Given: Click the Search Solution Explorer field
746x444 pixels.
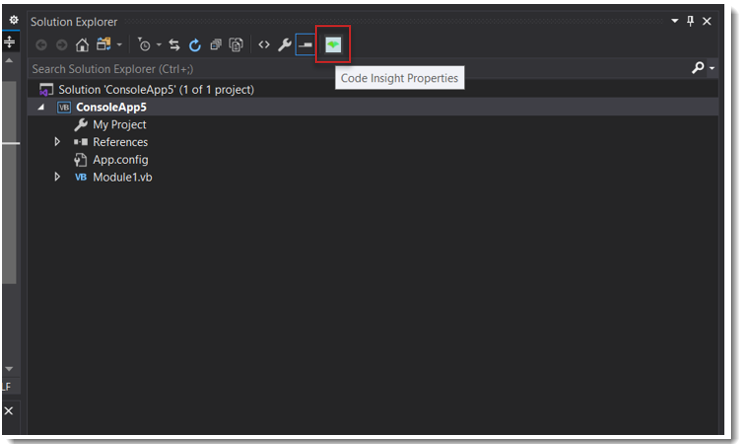Looking at the screenshot, I should coord(350,69).
